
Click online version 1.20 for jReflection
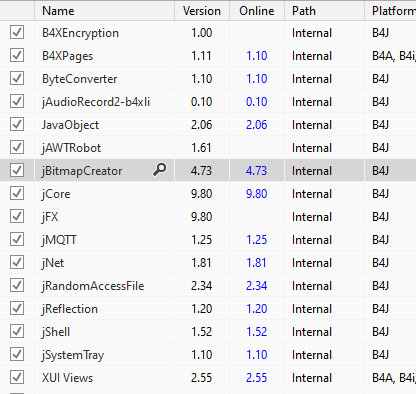pos(257,309)
